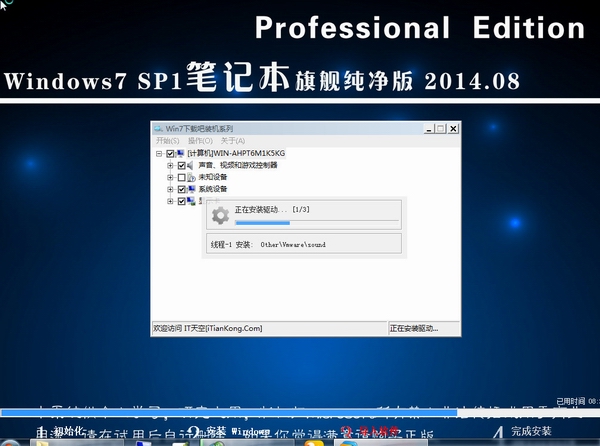The image size is (600, 446).
Task: Click the speaker icon of 声音、视频和游戏控制器
Action: pyautogui.click(x=191, y=165)
